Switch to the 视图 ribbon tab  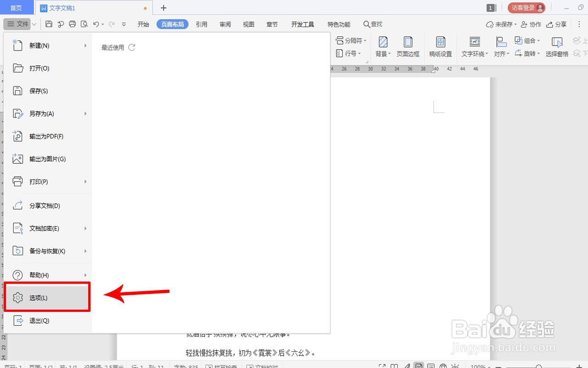(249, 24)
